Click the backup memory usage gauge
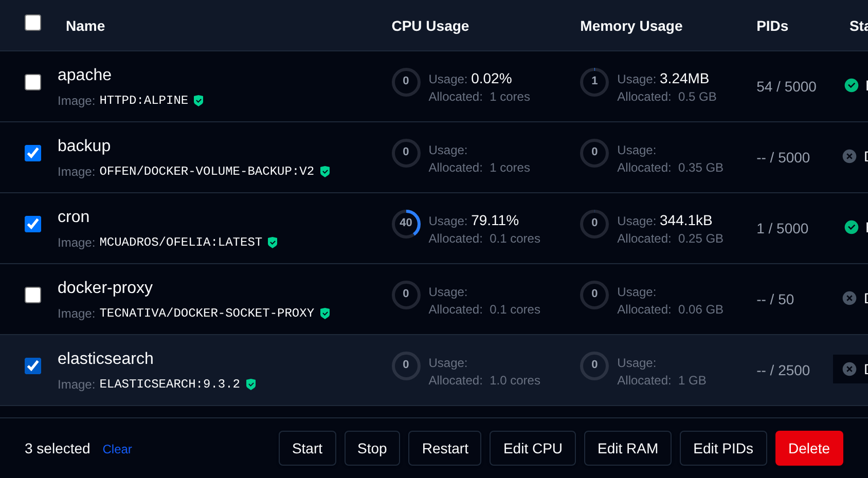 click(x=594, y=153)
